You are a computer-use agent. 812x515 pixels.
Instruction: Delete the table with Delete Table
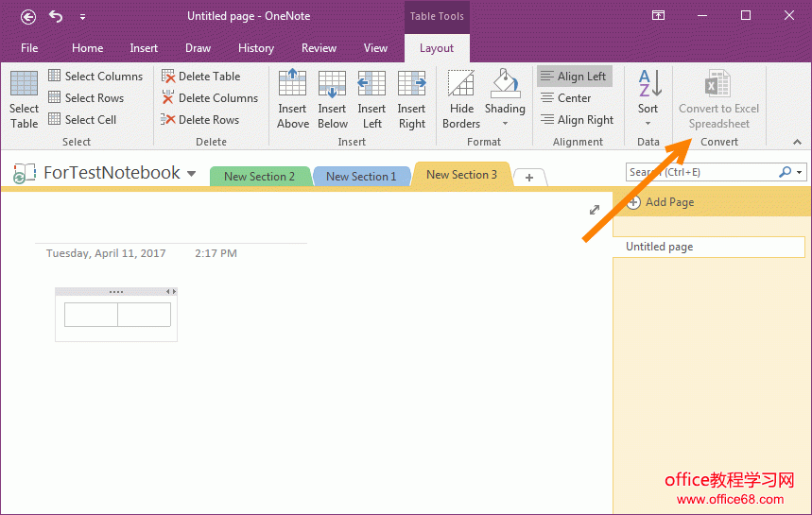200,77
